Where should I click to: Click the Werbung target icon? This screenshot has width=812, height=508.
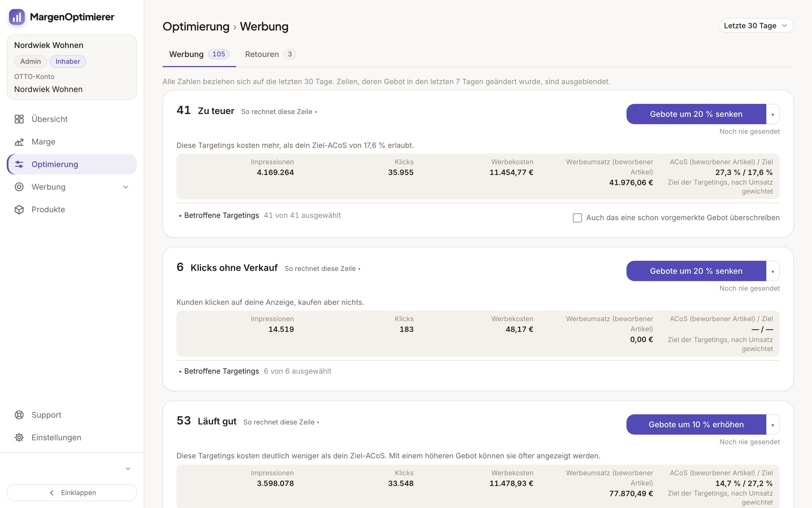point(19,187)
